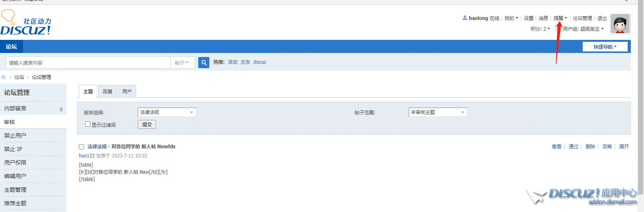Click the blue search magnifier button

tap(204, 63)
